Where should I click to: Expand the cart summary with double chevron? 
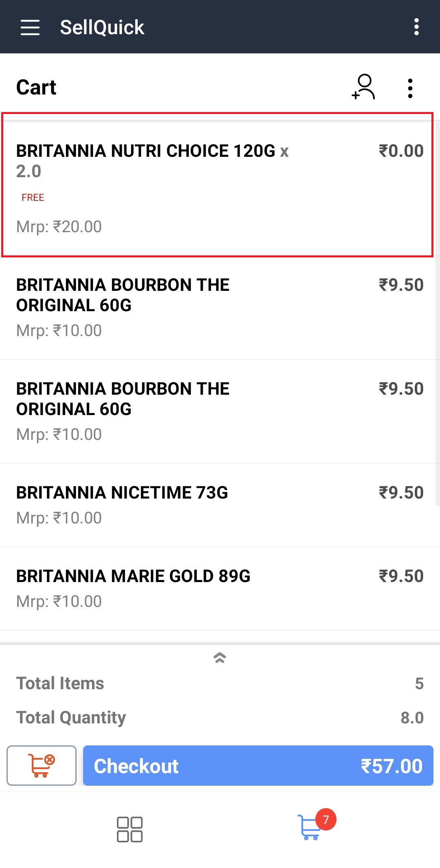click(220, 657)
